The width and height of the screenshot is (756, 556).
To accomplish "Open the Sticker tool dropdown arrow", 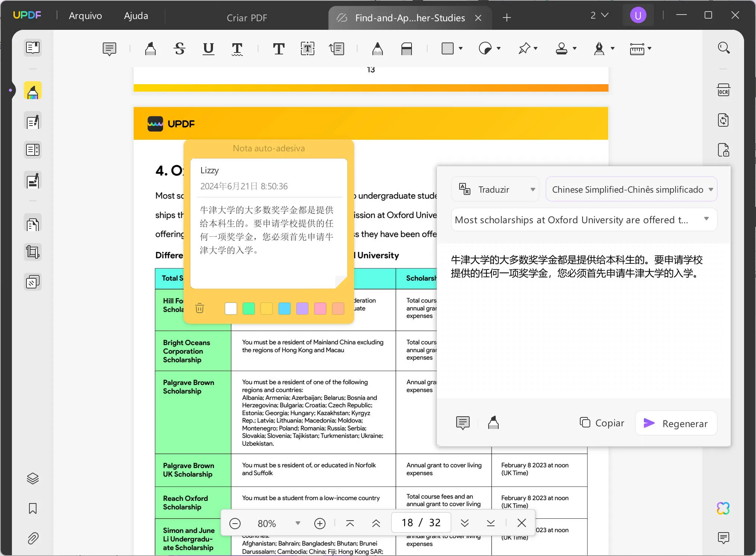I will pos(499,48).
